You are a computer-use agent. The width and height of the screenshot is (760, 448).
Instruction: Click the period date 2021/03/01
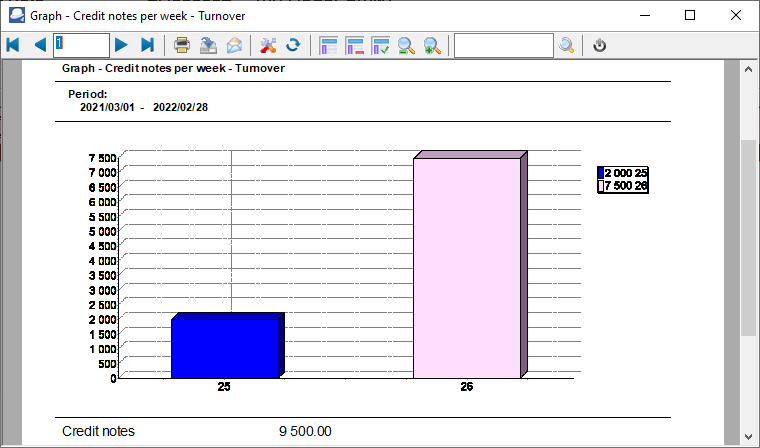point(106,108)
